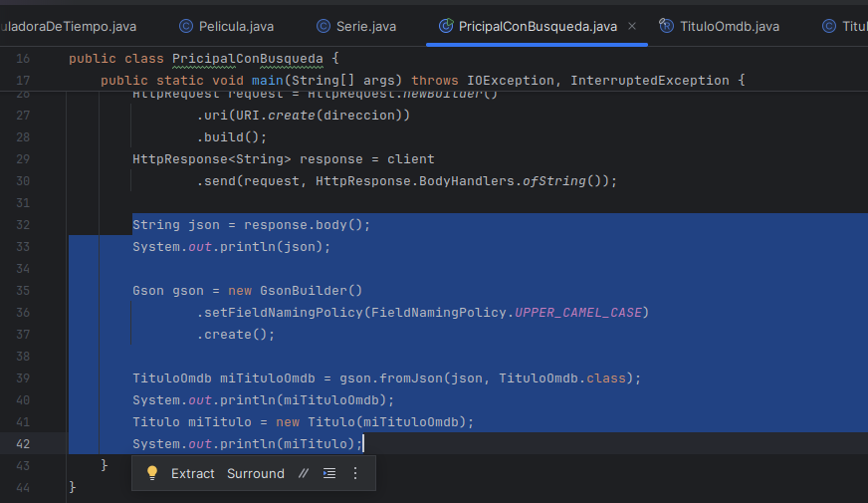
Task: Click 'response.body()' on line 32
Action: (304, 225)
